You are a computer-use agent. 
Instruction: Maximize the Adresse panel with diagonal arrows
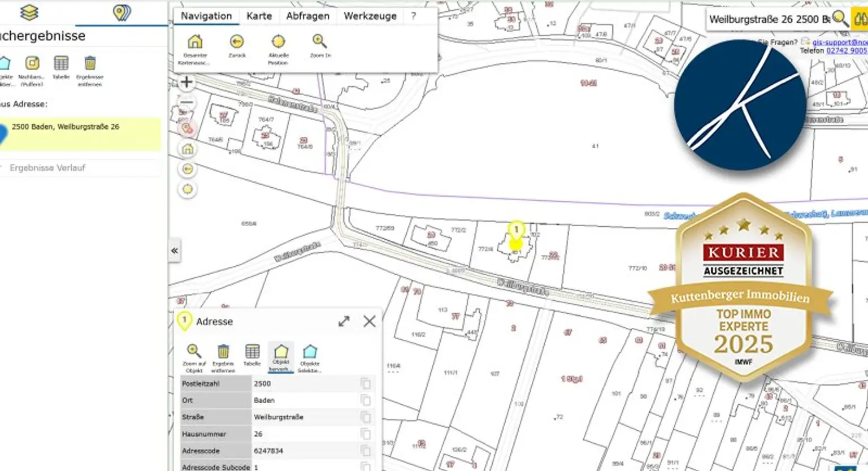pos(344,321)
